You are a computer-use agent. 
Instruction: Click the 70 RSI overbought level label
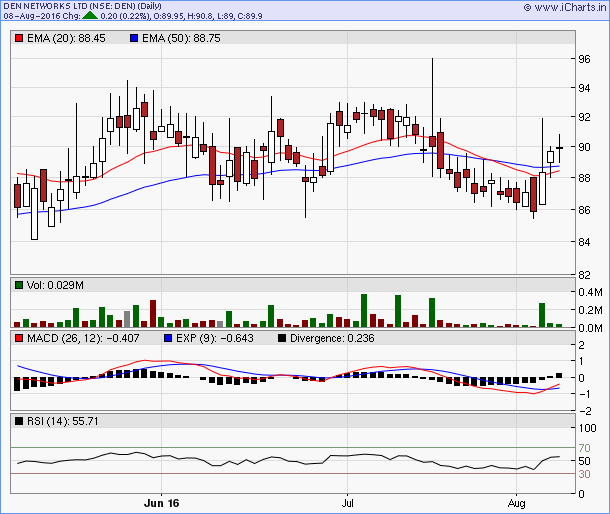pyautogui.click(x=584, y=448)
